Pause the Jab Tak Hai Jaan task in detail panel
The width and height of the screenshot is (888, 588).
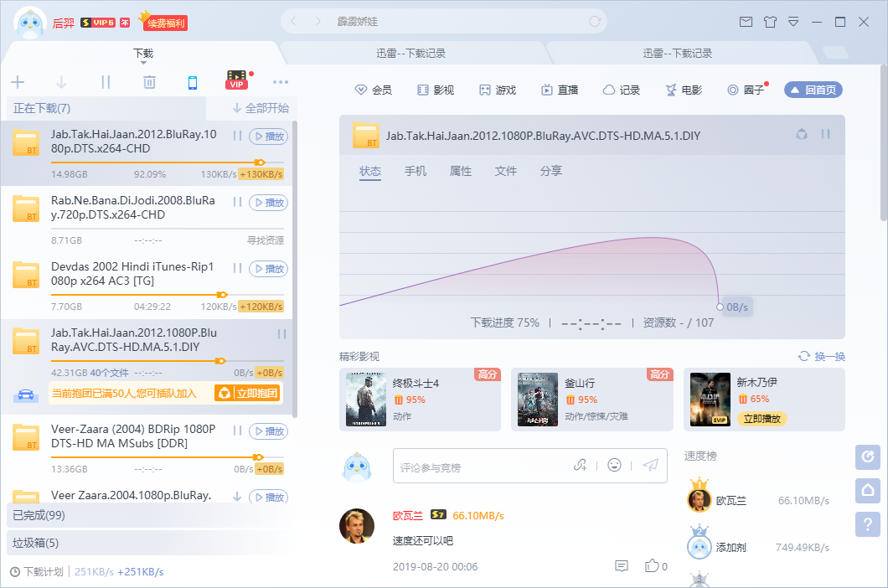[824, 134]
